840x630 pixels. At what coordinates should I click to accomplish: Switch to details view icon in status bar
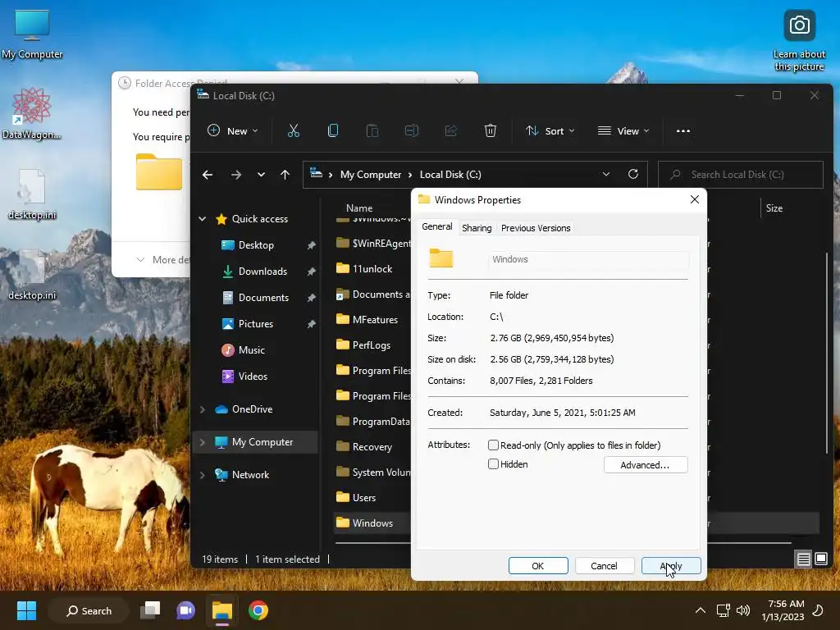[x=803, y=559]
